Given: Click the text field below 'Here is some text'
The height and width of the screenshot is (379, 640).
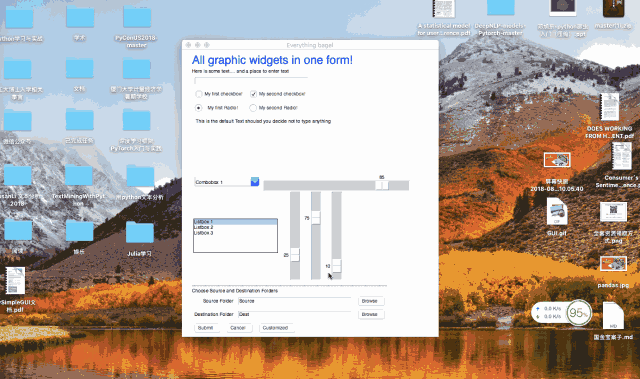Looking at the screenshot, I should tap(251, 81).
